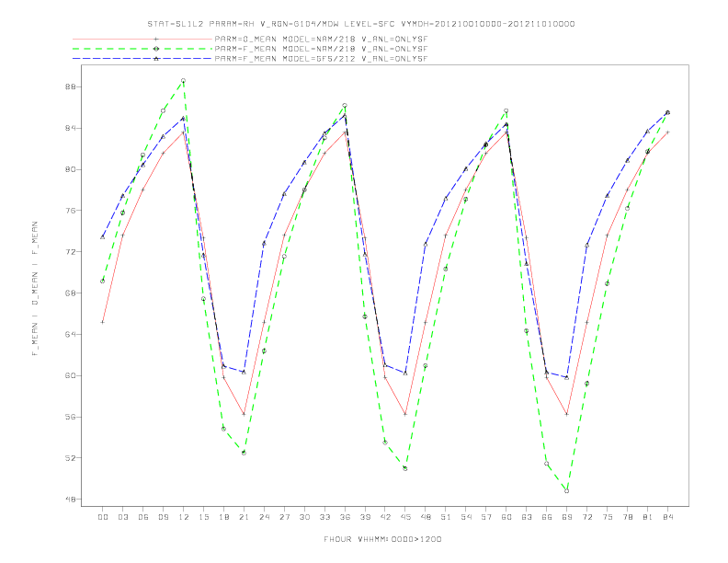Click x-axis tick label 78
Screen dimensions: 728x563
627,517
